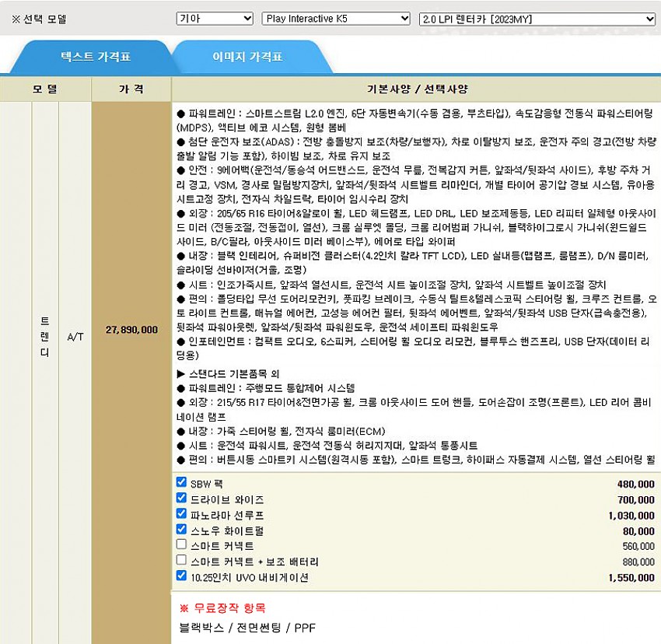Click the 27,890,000 price cell
This screenshot has height=644, width=661.
(x=131, y=330)
